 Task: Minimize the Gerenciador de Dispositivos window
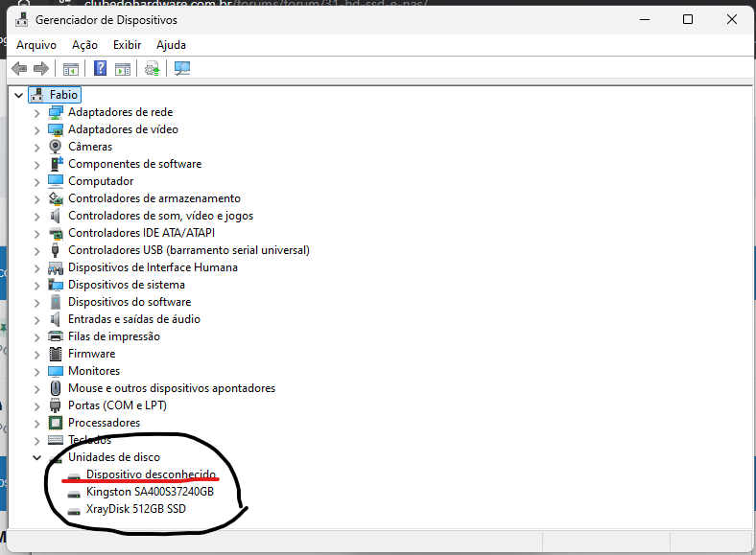pos(644,19)
